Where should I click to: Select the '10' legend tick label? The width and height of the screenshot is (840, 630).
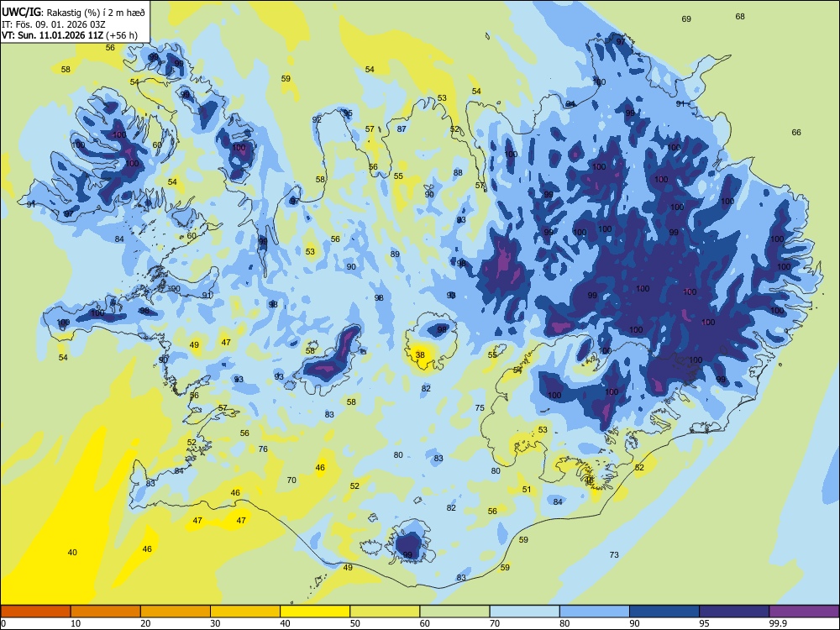(x=76, y=623)
